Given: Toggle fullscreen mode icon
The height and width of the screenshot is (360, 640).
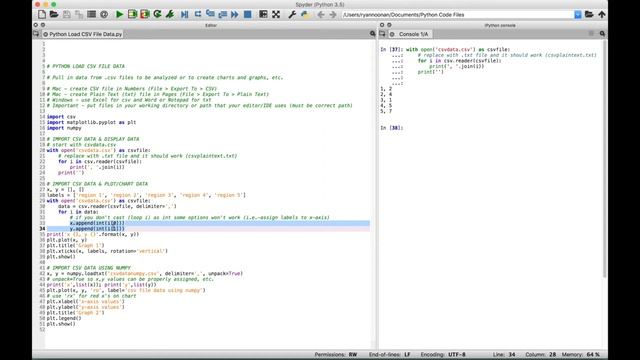Looking at the screenshot, I should click(276, 14).
